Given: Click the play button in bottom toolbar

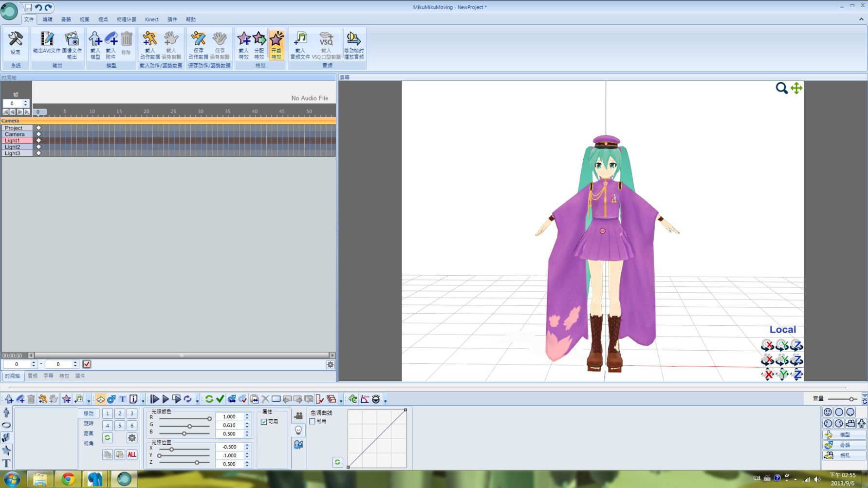Looking at the screenshot, I should 166,399.
